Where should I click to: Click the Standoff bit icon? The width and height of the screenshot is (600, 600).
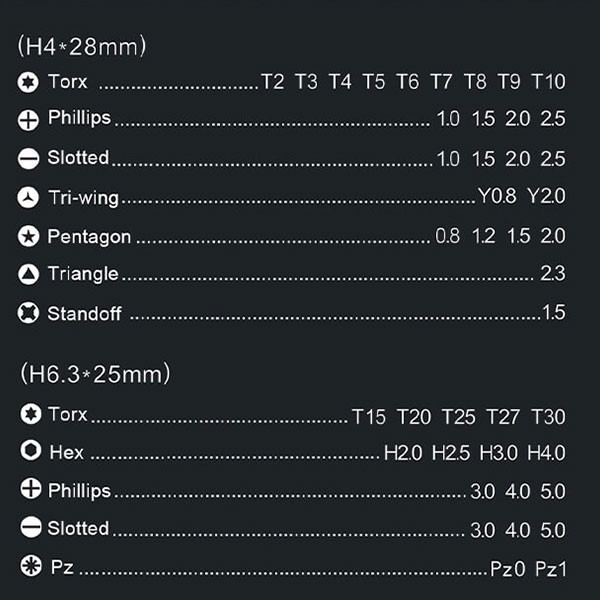[x=29, y=313]
